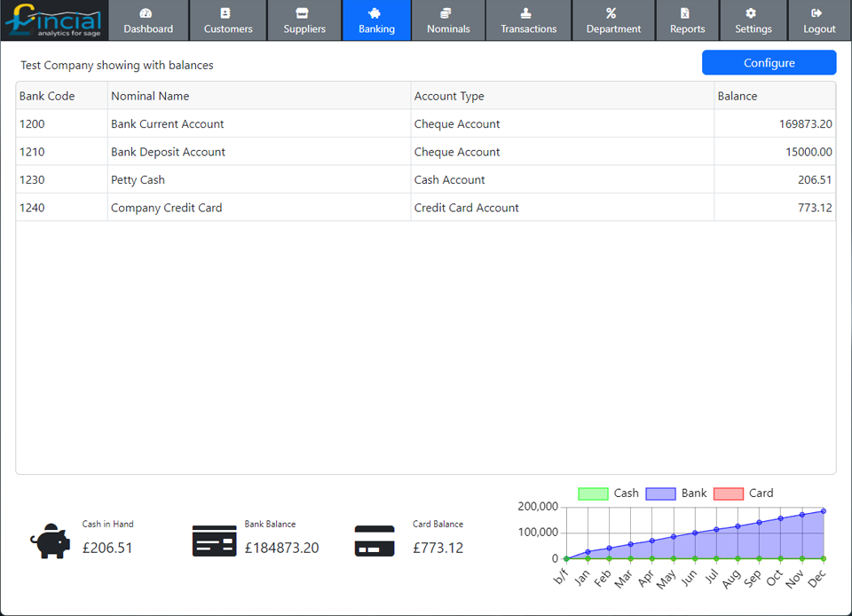
Task: Click the Settings gear icon
Action: pos(751,13)
